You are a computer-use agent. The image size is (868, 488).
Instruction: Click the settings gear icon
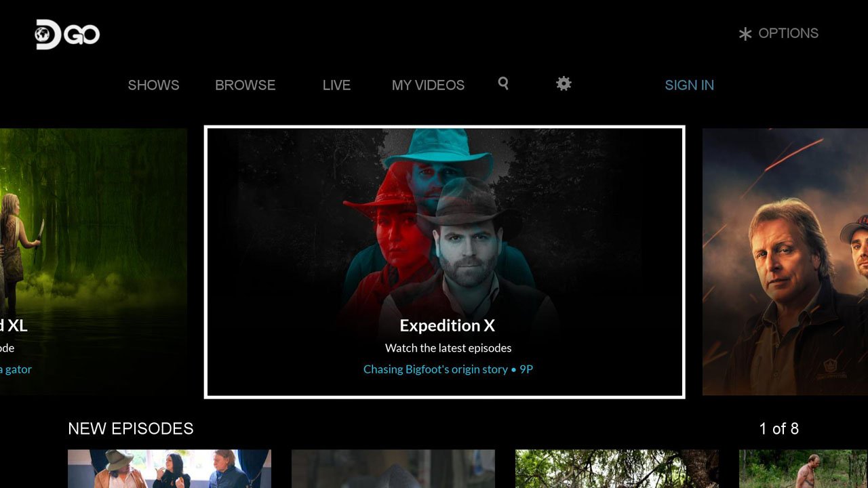pos(563,83)
